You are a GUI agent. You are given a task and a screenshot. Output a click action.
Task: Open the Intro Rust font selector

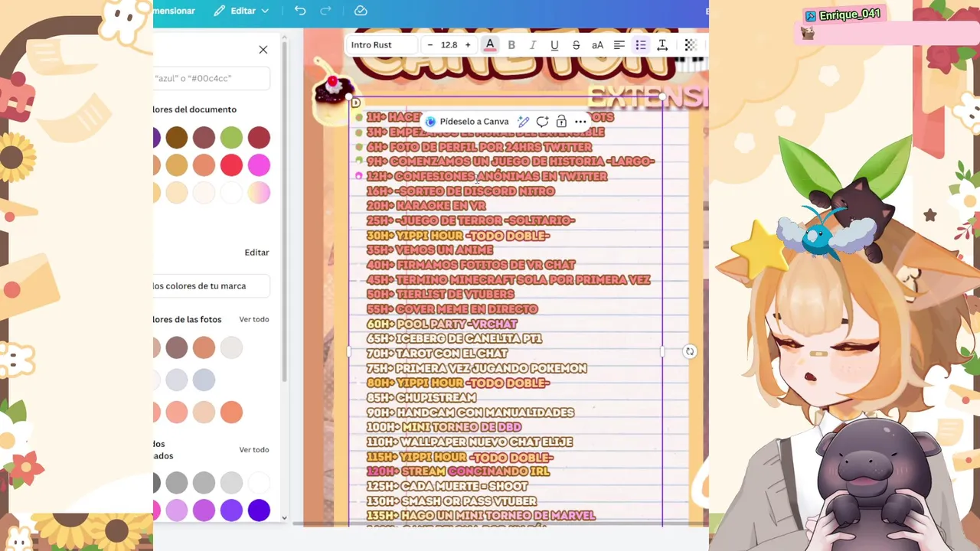click(381, 45)
